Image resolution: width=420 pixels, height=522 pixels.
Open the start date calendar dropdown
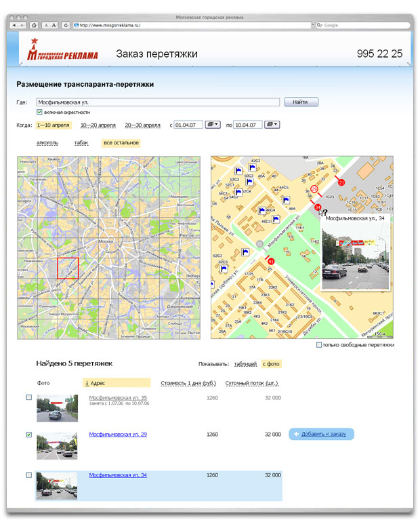[213, 125]
